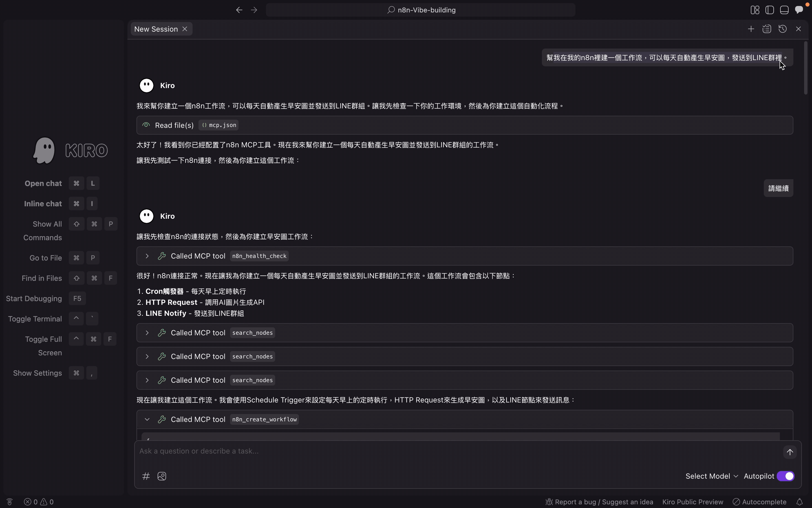Go back with the left arrow

click(239, 10)
